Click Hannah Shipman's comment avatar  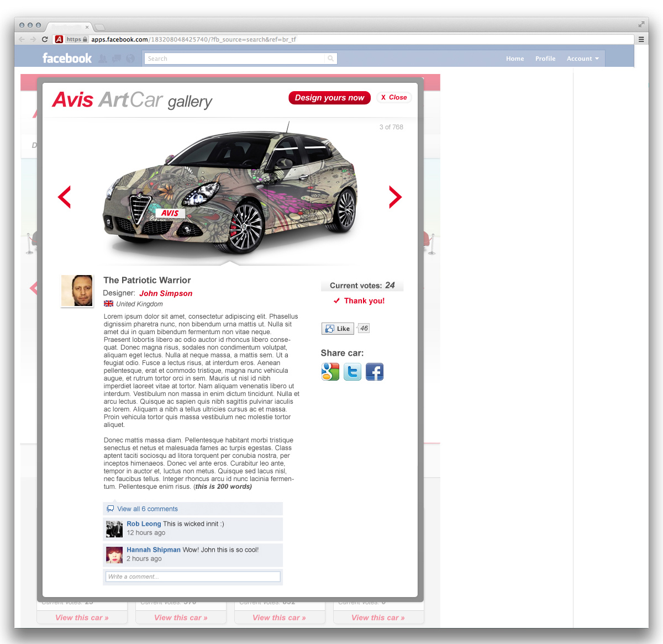114,555
